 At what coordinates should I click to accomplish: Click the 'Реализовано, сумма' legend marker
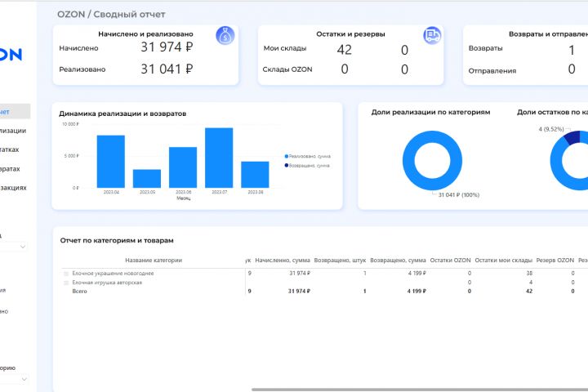[x=287, y=156]
